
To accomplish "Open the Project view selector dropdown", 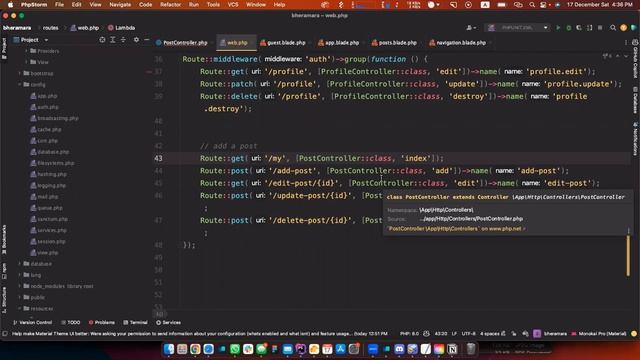I will pyautogui.click(x=31, y=40).
